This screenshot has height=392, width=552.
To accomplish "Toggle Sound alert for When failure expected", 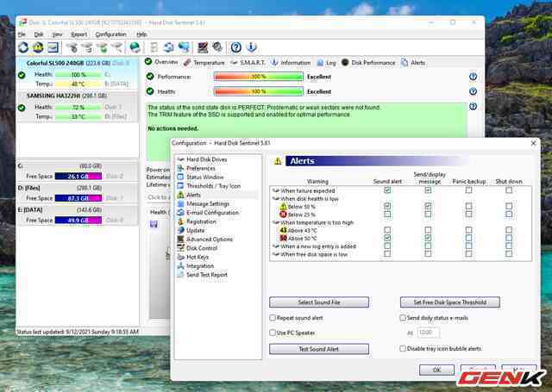I will 387,190.
